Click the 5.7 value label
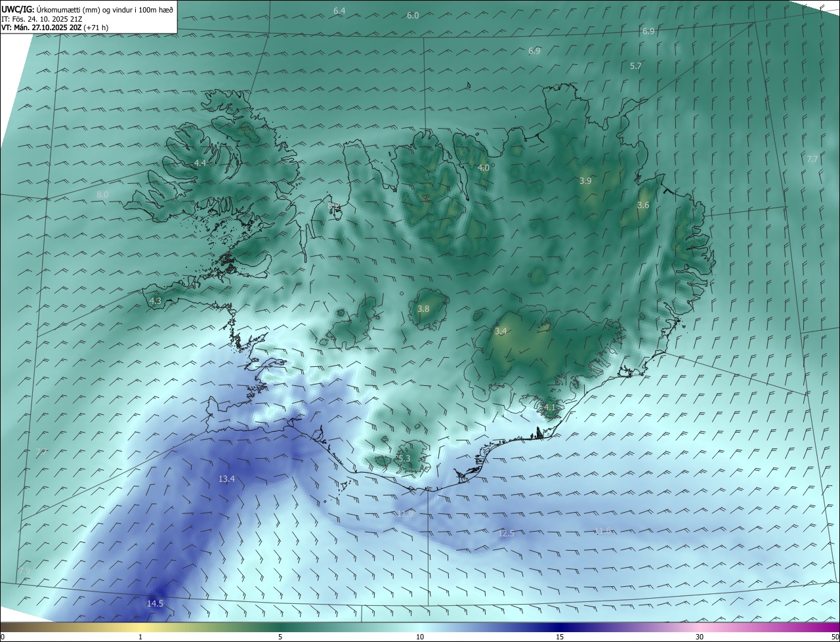 635,66
